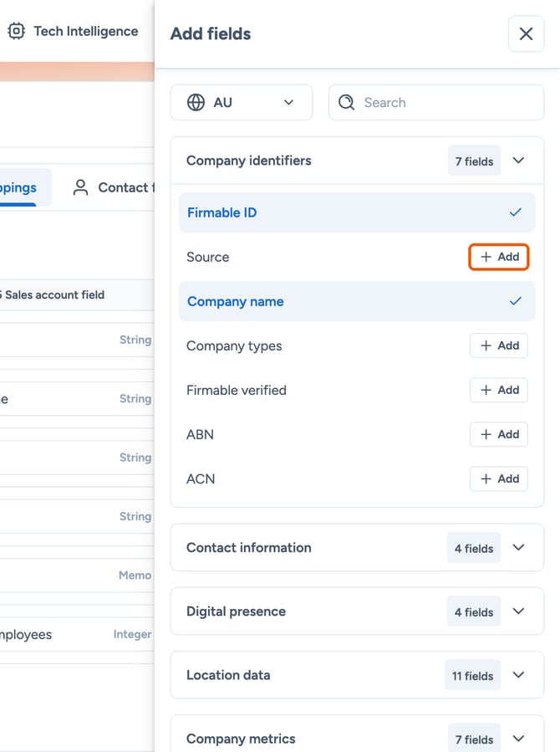Close the Add fields panel
560x752 pixels.
pyautogui.click(x=526, y=33)
